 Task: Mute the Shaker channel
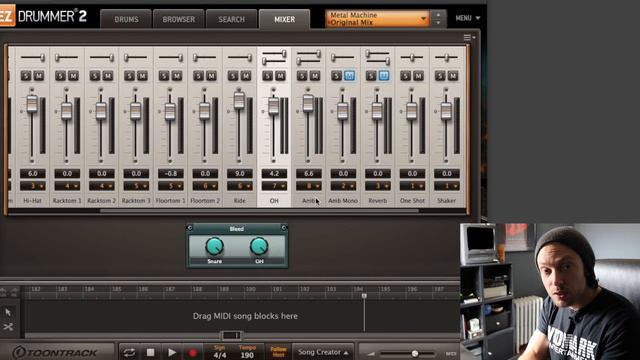453,76
